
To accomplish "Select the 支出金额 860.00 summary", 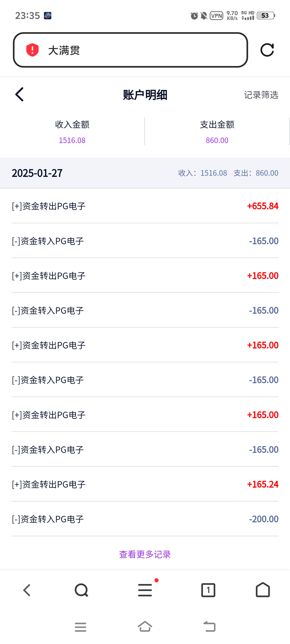I will (217, 132).
